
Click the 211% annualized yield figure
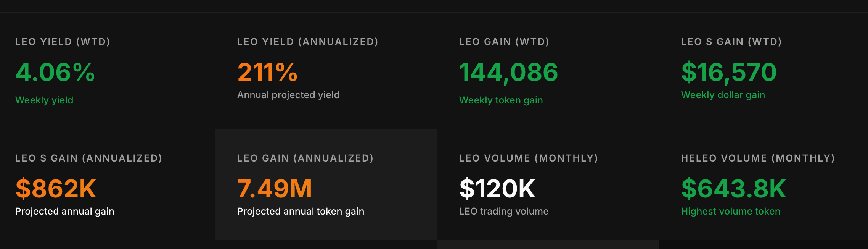point(267,72)
